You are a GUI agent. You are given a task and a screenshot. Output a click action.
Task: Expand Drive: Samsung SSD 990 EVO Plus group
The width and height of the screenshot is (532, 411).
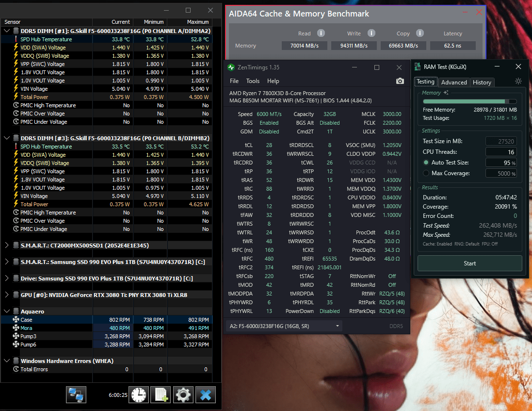pos(7,279)
